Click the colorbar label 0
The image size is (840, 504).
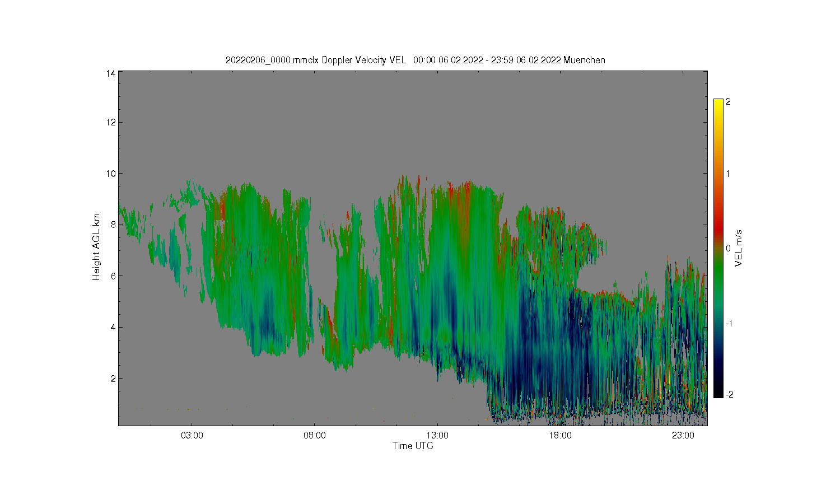click(728, 248)
